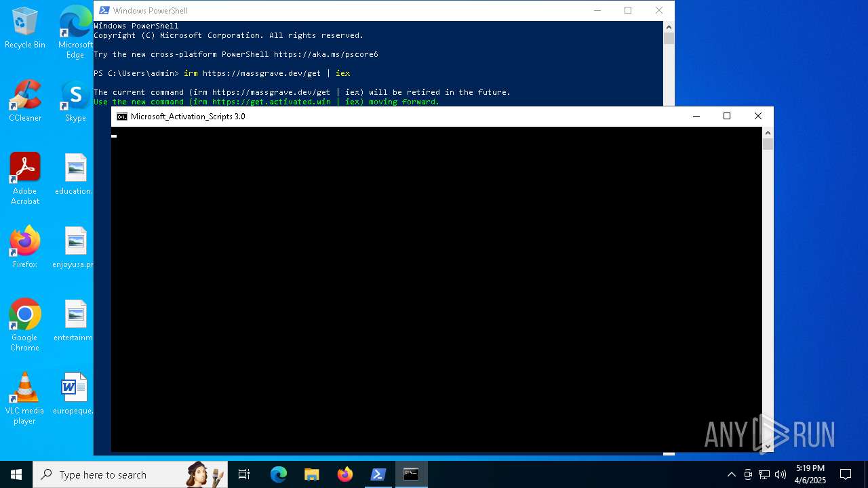Open the Recycle Bin desktop icon
868x488 pixels.
click(x=25, y=28)
